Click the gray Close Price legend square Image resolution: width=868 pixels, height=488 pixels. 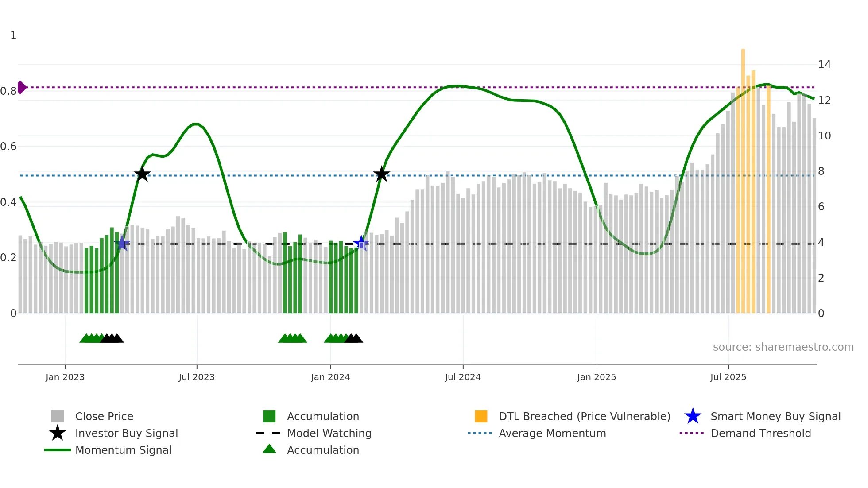coord(58,416)
